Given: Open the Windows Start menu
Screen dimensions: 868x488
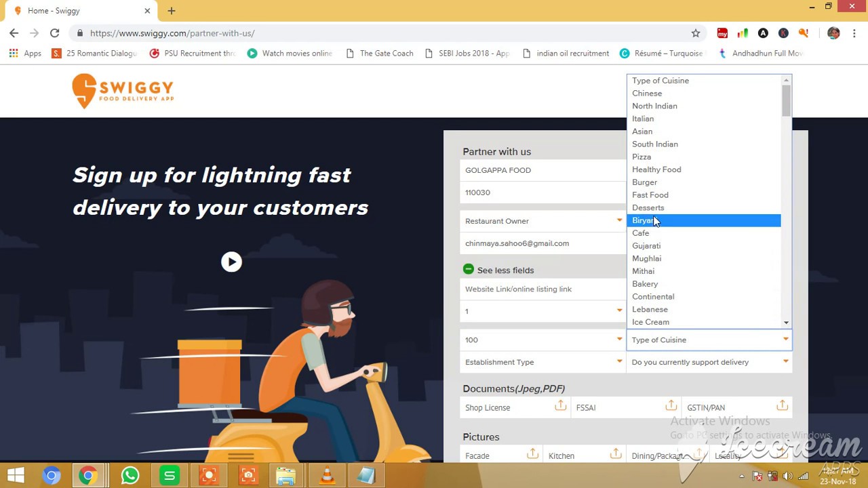Looking at the screenshot, I should [15, 476].
